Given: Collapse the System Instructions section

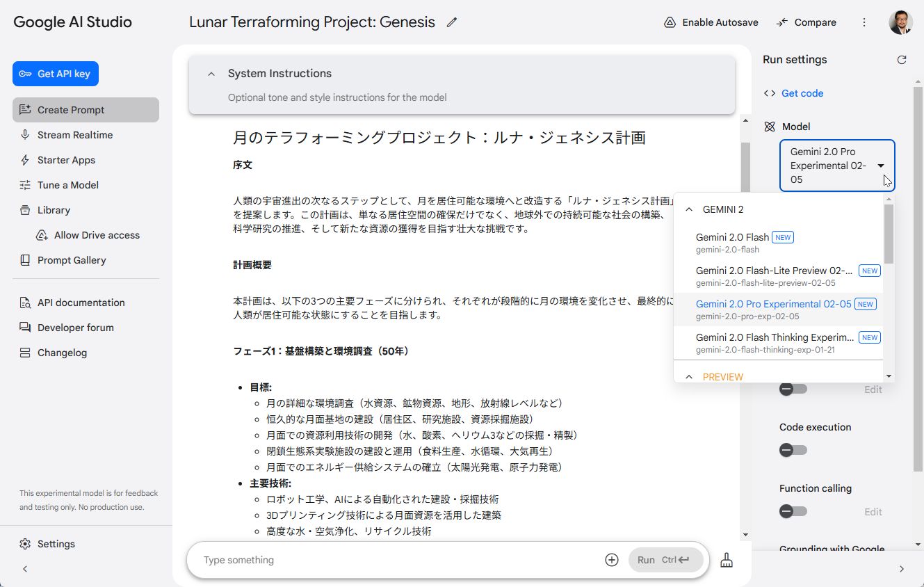Looking at the screenshot, I should (x=211, y=74).
